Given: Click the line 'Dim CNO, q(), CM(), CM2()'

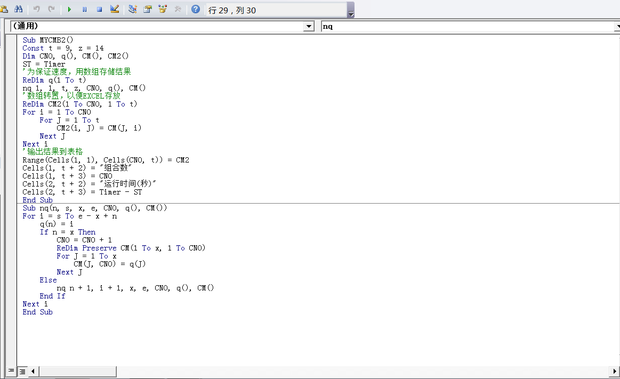Looking at the screenshot, I should 76,56.
